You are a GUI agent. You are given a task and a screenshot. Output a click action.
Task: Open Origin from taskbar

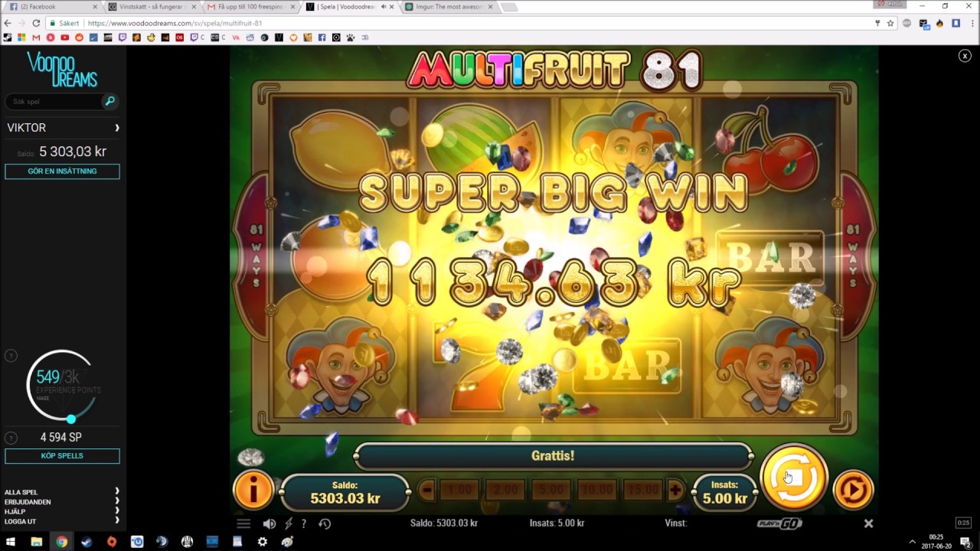pos(112,541)
